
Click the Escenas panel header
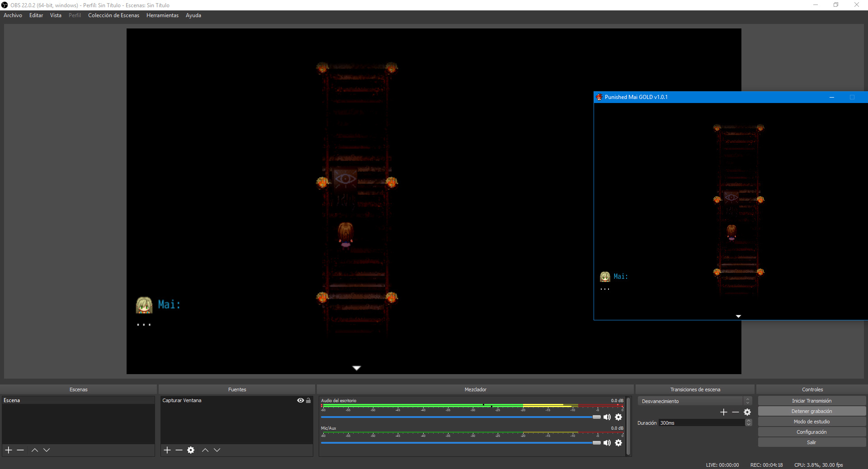[x=79, y=389]
